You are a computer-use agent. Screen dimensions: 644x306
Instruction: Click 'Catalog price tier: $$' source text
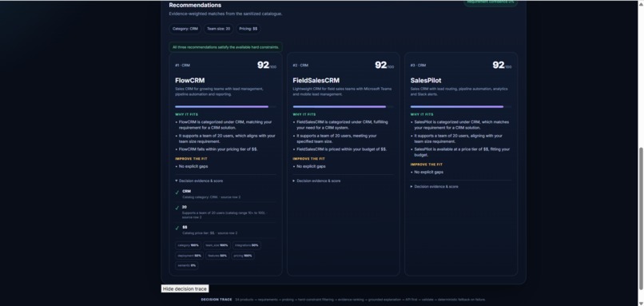pyautogui.click(x=210, y=233)
